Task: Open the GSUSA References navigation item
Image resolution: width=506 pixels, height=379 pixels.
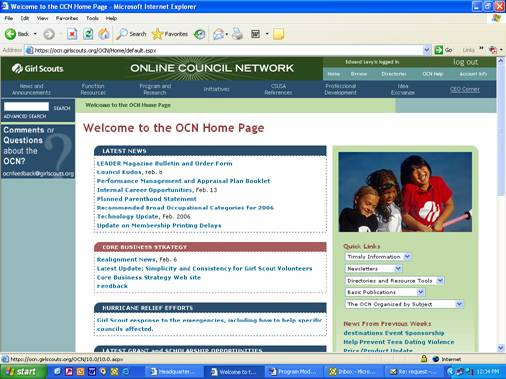Action: click(x=278, y=89)
